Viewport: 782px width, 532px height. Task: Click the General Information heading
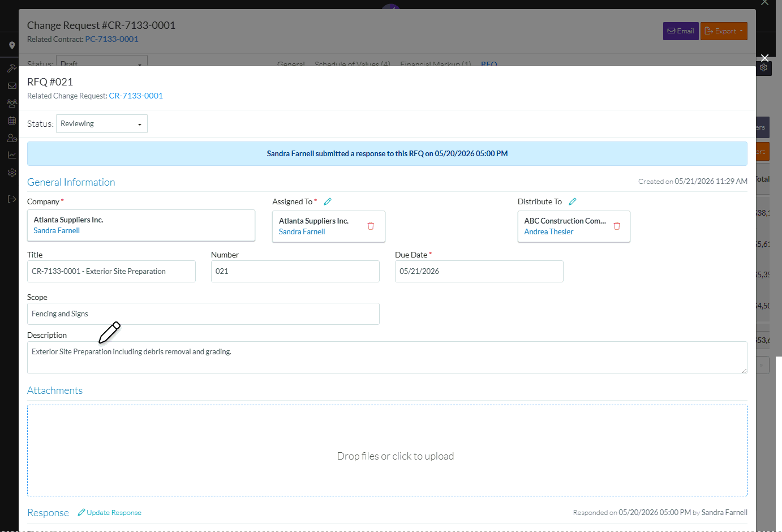(71, 182)
